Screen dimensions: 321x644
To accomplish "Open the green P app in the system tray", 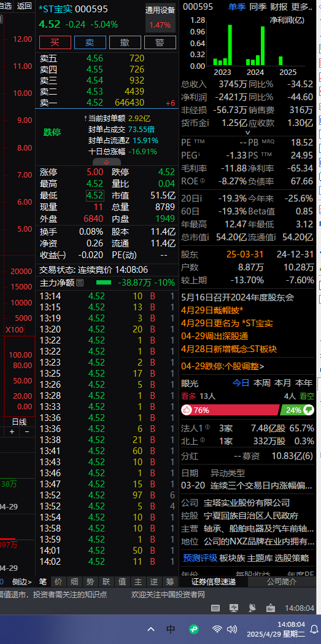I will pyautogui.click(x=194, y=629).
